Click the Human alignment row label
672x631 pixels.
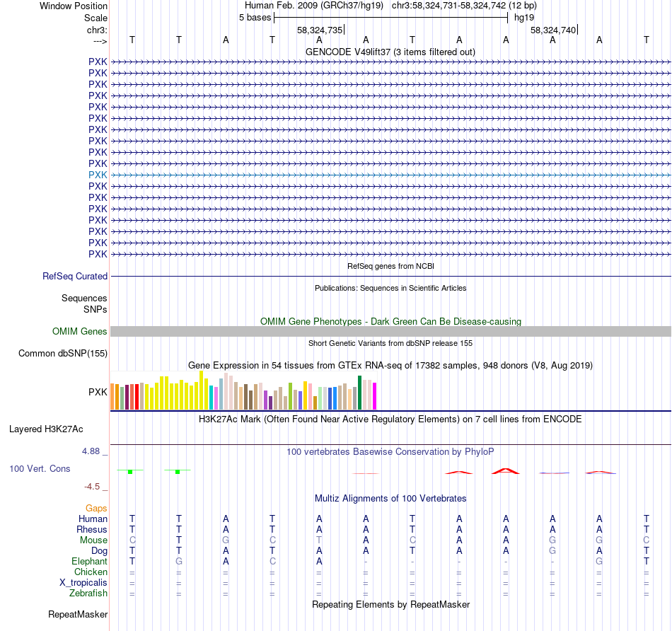click(x=93, y=519)
